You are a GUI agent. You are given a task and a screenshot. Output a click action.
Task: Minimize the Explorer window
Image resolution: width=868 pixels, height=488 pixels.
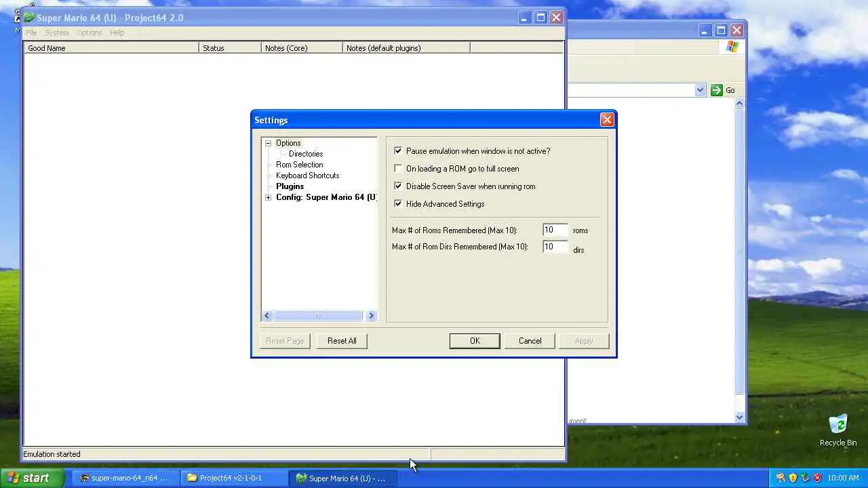coord(705,30)
